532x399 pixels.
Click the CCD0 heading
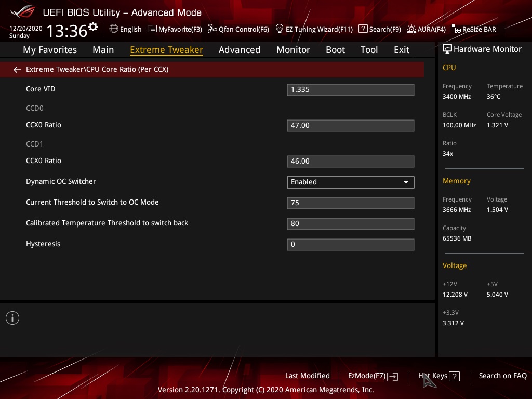click(x=35, y=108)
